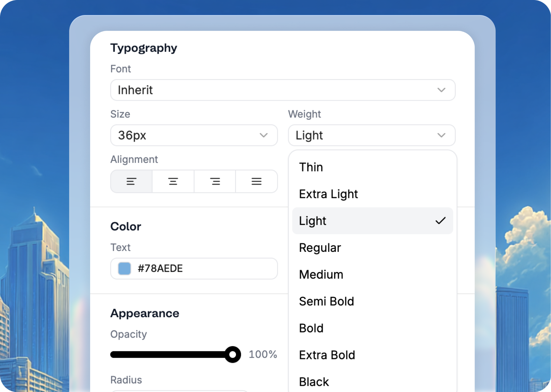Click the Opacity slider handle

click(x=233, y=355)
